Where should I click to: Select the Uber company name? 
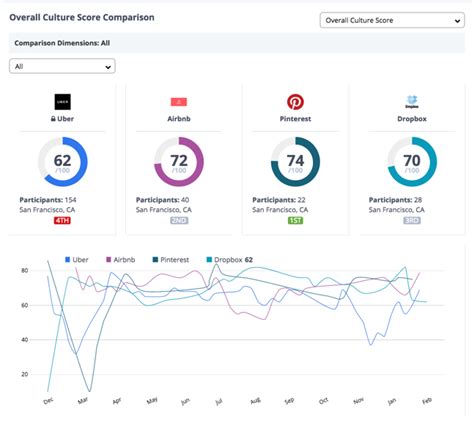[66, 119]
